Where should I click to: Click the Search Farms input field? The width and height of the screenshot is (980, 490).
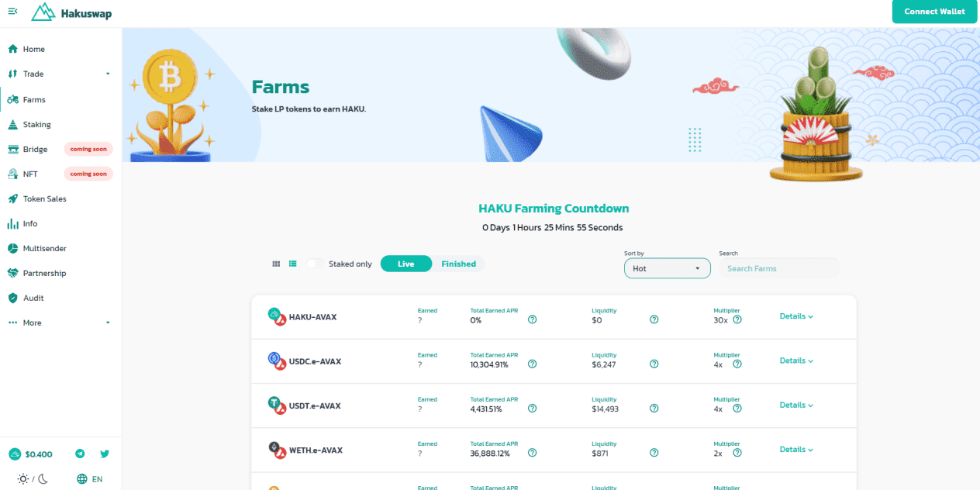(x=779, y=268)
